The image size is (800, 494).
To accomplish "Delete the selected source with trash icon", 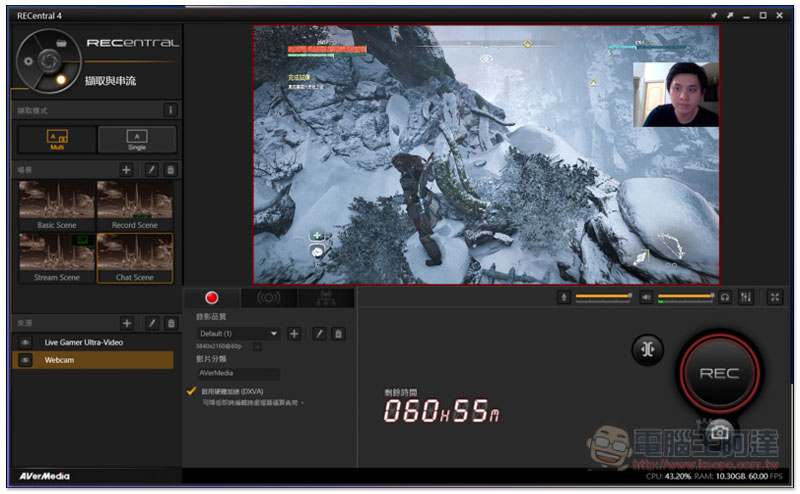I will point(171,323).
